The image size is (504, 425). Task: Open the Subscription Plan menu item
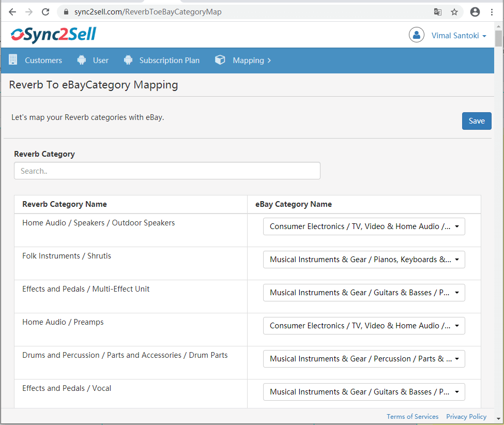170,60
